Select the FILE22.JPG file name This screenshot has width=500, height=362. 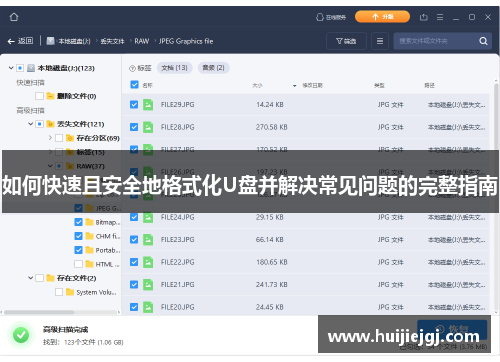click(x=177, y=262)
